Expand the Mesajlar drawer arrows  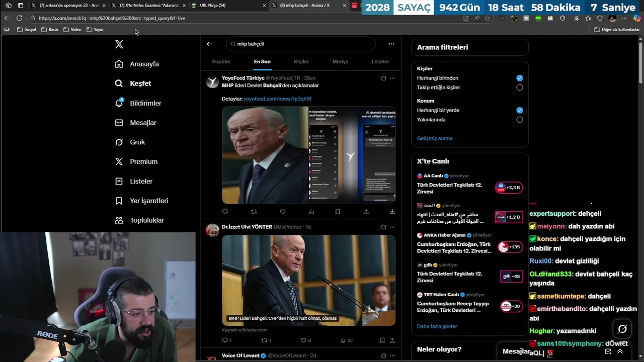pos(620,351)
